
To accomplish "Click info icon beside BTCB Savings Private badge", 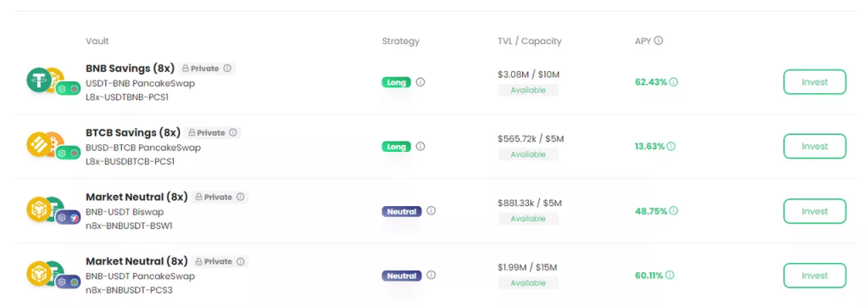I will 233,133.
